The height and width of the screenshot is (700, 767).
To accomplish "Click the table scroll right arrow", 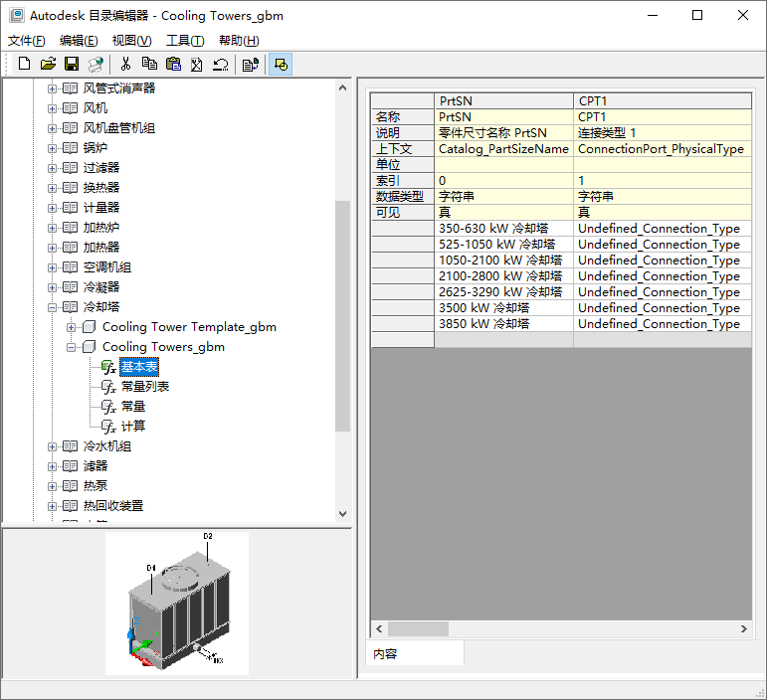I will click(743, 628).
